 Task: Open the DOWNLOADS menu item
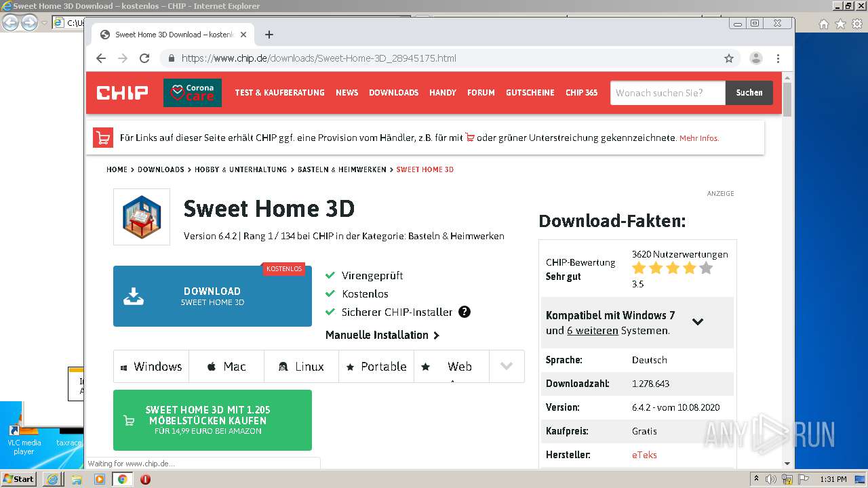[393, 93]
